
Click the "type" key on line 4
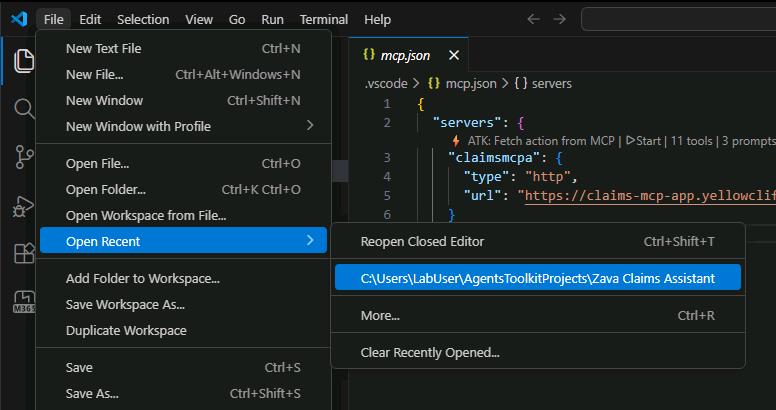coord(486,177)
